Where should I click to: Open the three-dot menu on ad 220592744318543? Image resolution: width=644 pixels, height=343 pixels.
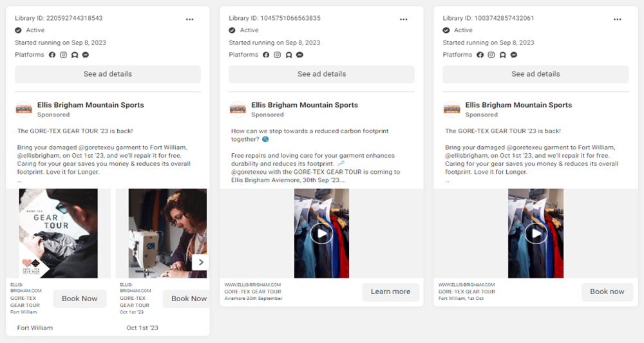click(189, 19)
